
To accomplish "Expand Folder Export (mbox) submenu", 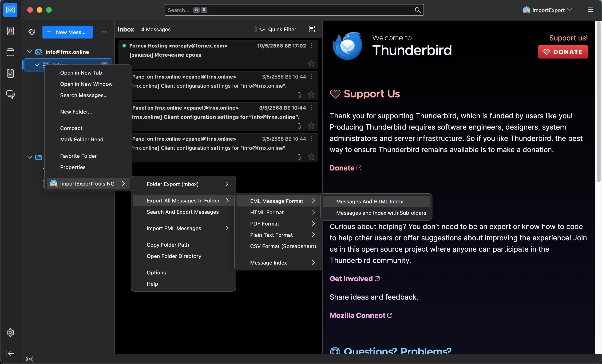I will (183, 184).
